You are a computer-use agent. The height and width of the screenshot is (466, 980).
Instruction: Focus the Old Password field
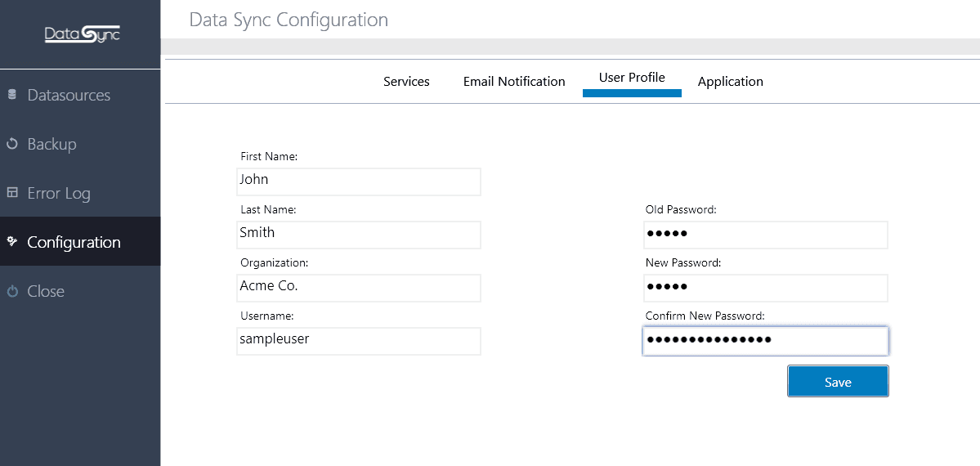tap(766, 235)
